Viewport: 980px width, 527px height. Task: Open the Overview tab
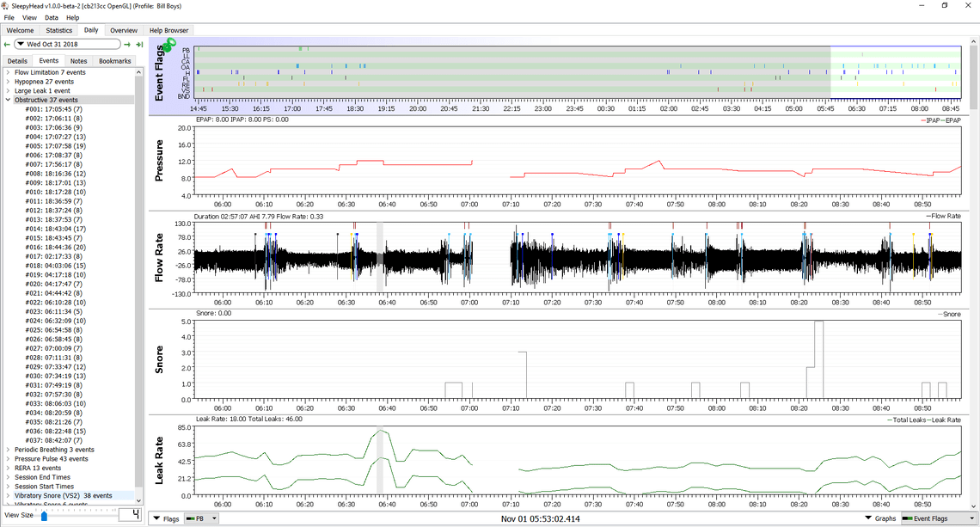click(x=124, y=30)
